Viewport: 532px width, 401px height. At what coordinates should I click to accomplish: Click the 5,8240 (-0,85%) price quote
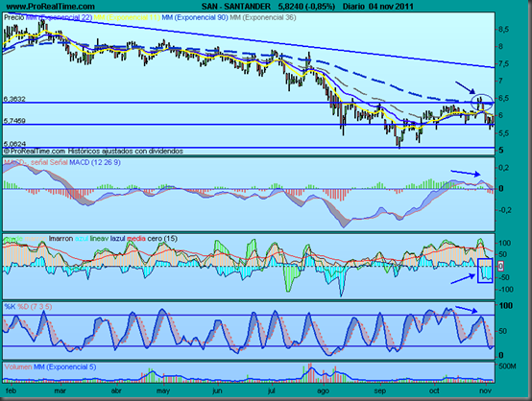pyautogui.click(x=306, y=7)
